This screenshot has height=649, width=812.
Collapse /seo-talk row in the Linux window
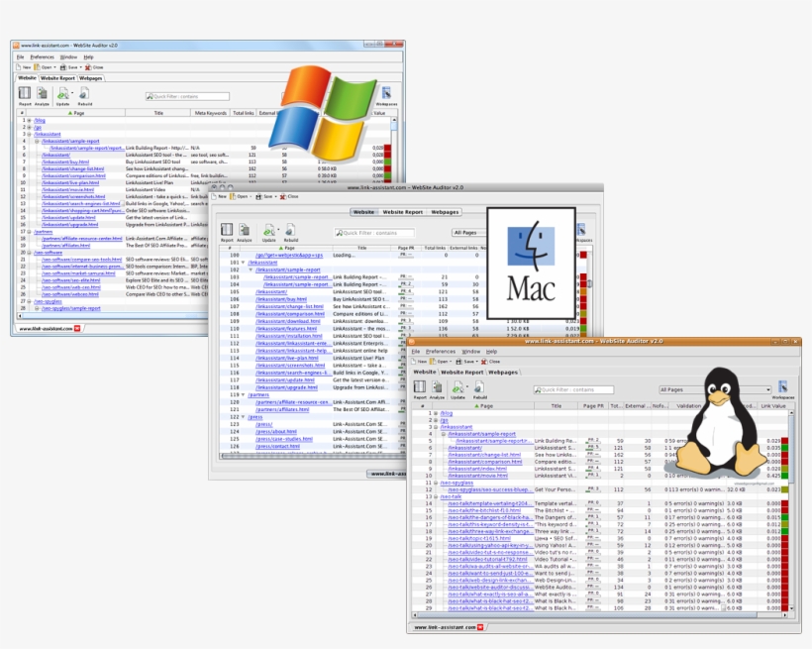[x=436, y=496]
